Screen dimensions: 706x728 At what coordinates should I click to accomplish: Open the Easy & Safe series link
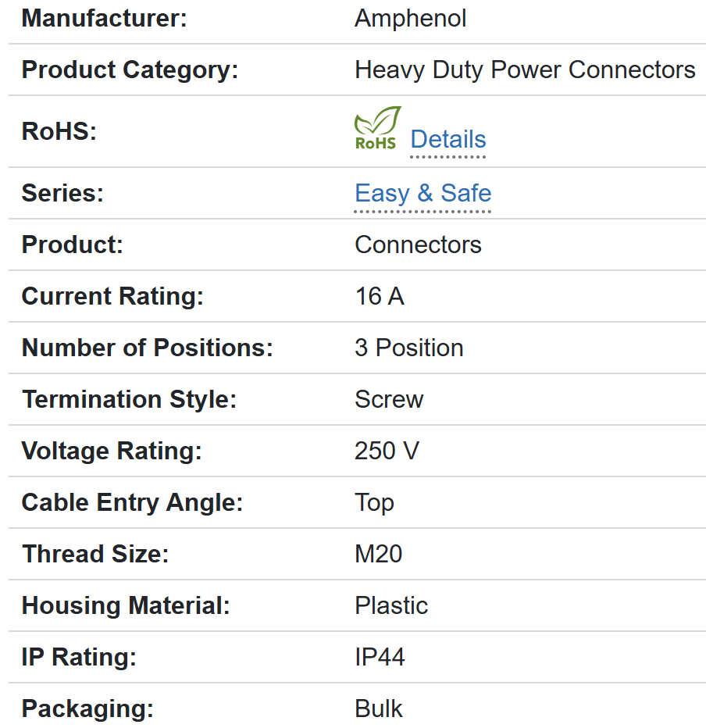[x=423, y=193]
